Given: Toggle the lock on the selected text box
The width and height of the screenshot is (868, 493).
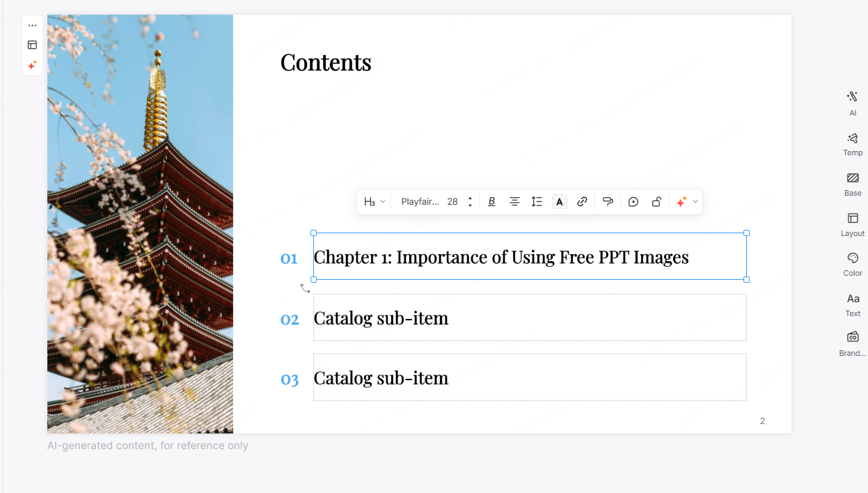Looking at the screenshot, I should (656, 201).
